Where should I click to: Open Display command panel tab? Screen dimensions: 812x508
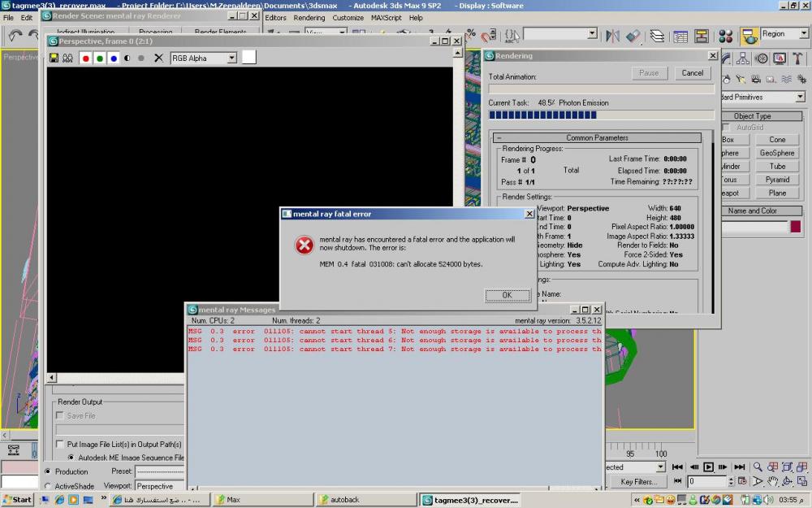(780, 59)
